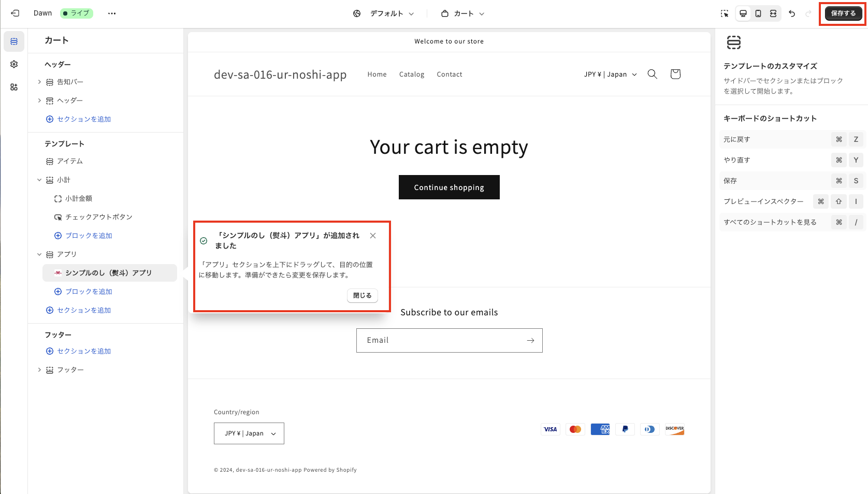This screenshot has width=868, height=494.
Task: Click the すべてのショートカットを見る row
Action: pyautogui.click(x=791, y=222)
